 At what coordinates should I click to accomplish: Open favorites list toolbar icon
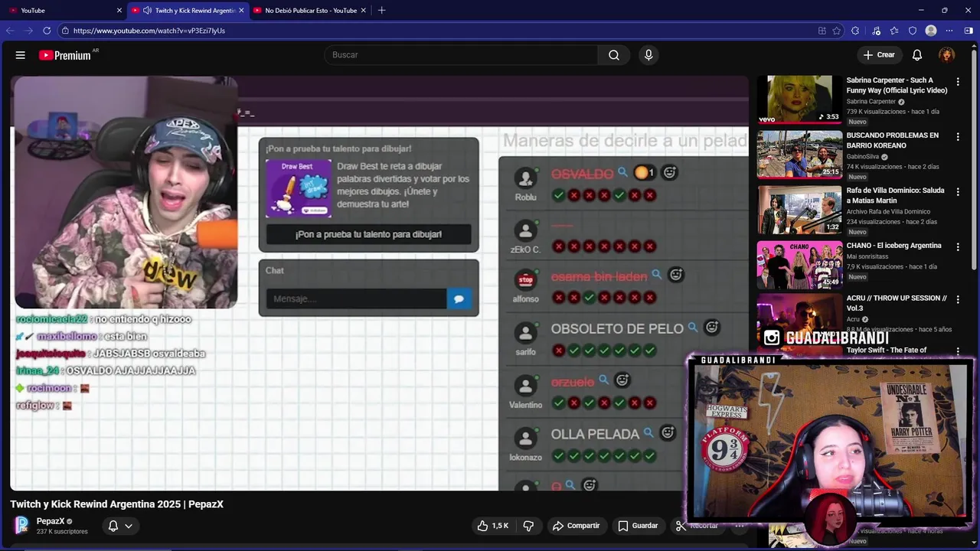click(x=894, y=31)
